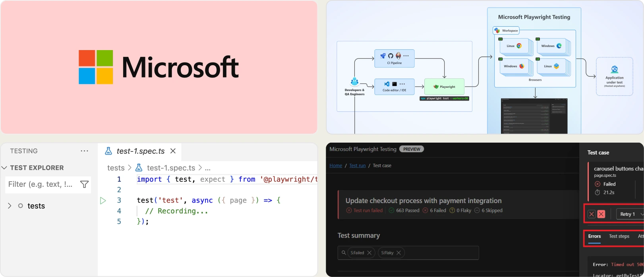Click the '// Recording...' comment line
Viewport: 644px width, 277px height.
click(x=177, y=211)
